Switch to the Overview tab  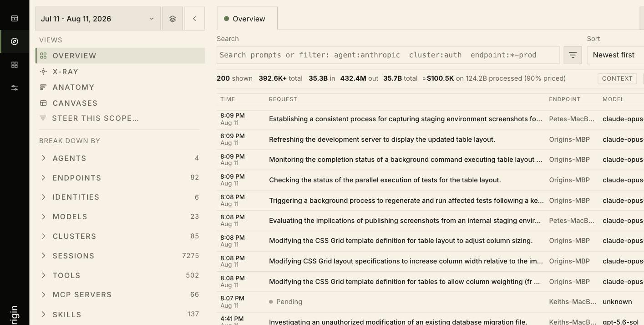tap(247, 19)
